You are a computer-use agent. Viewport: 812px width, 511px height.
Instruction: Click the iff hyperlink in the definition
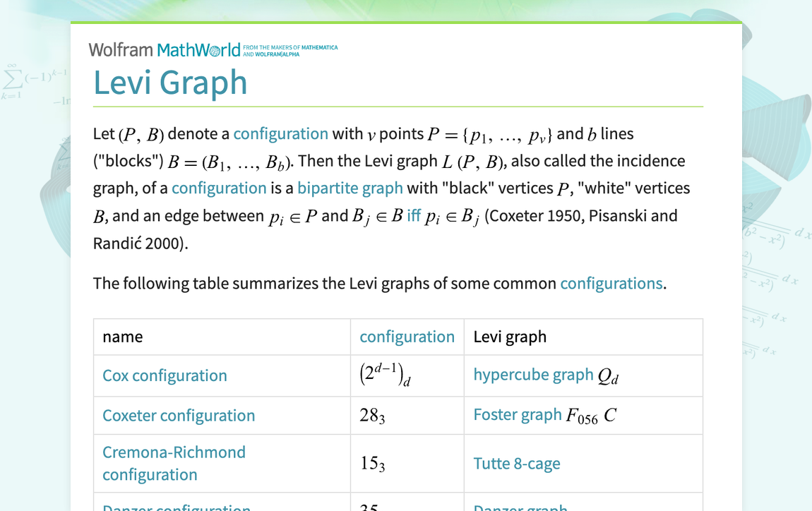(413, 215)
